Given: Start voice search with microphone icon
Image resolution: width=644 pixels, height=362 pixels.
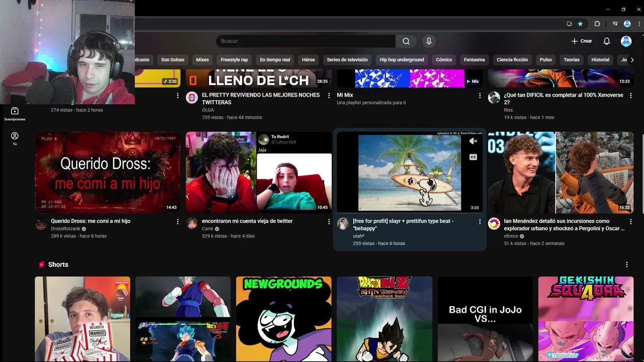Looking at the screenshot, I should click(x=429, y=41).
